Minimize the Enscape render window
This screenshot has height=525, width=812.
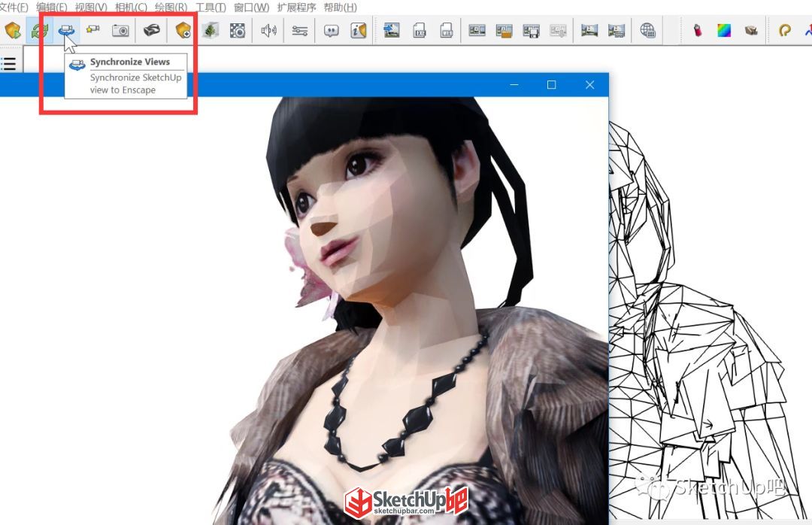(x=514, y=84)
